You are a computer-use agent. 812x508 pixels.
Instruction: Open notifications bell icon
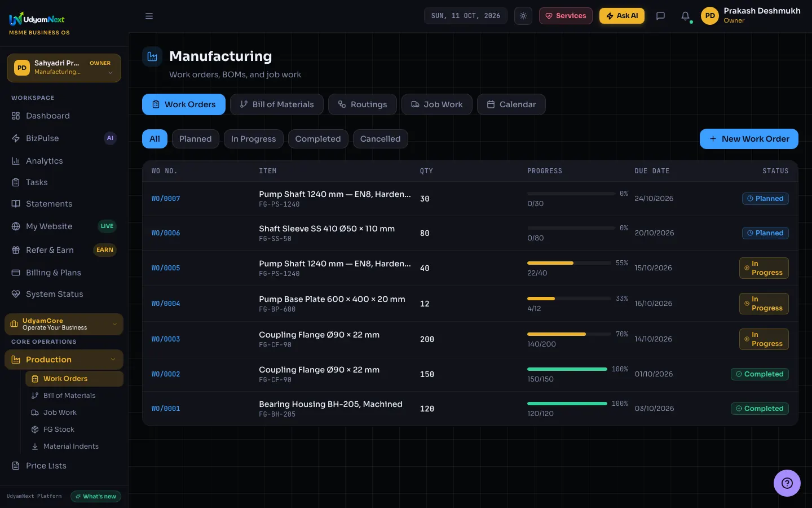[685, 16]
